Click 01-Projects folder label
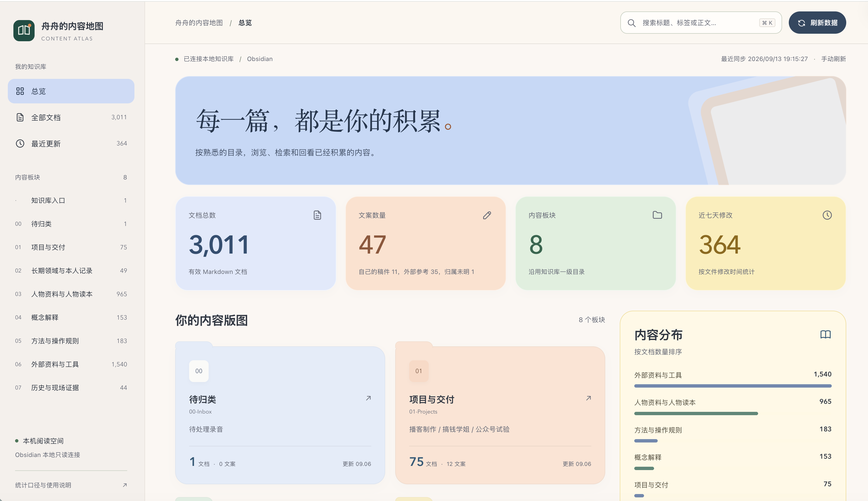Image resolution: width=868 pixels, height=501 pixels. tap(423, 412)
